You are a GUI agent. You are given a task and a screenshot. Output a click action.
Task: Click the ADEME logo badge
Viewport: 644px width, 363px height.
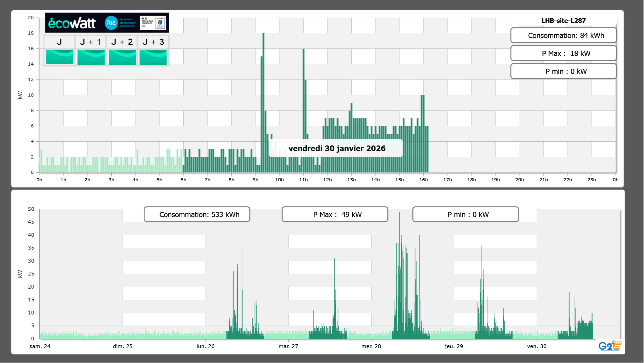(x=160, y=23)
